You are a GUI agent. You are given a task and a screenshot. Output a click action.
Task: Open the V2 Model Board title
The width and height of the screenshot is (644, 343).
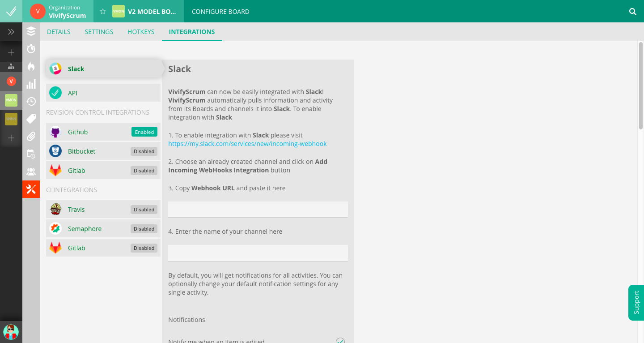click(152, 12)
